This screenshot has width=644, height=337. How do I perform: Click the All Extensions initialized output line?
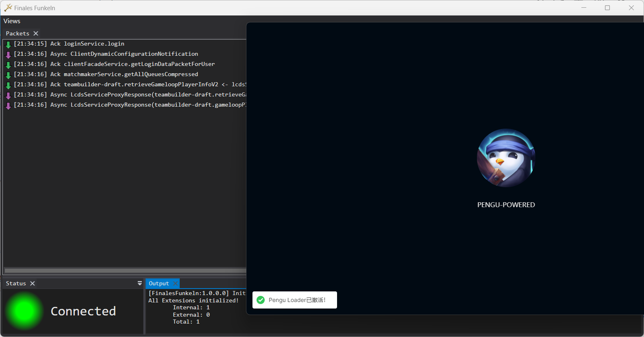pyautogui.click(x=194, y=300)
